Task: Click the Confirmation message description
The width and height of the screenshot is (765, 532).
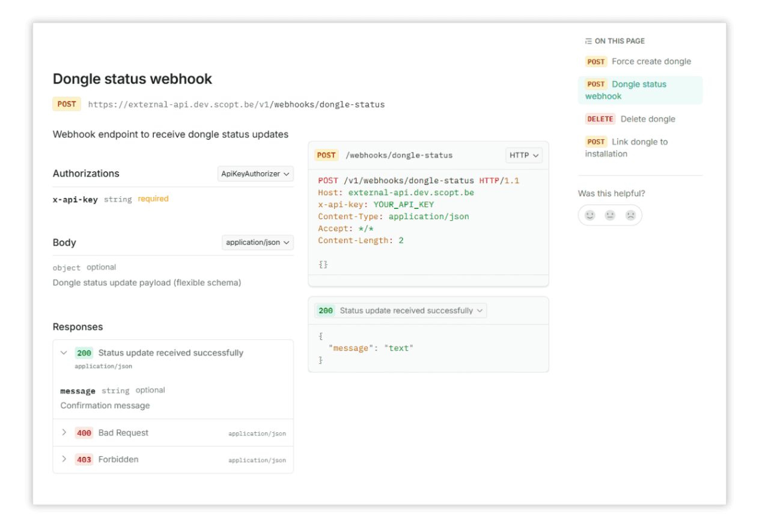Action: [x=105, y=406]
